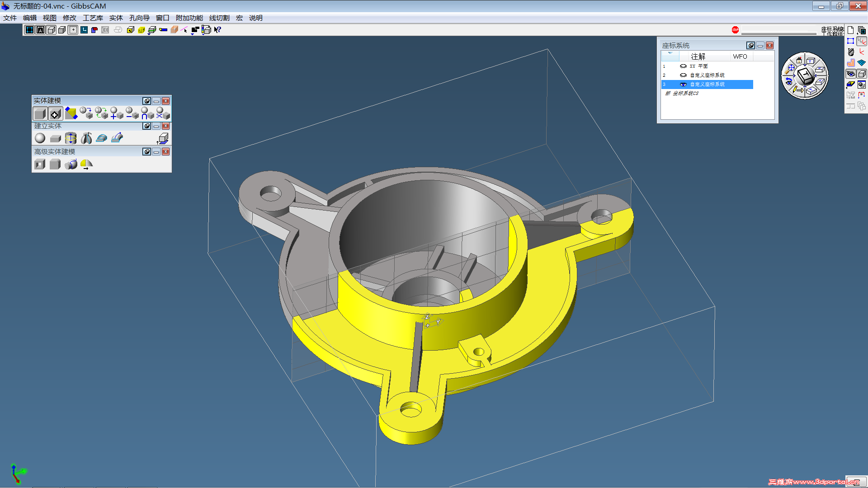
Task: Select the cuboid solid creation tool
Action: pyautogui.click(x=56, y=138)
